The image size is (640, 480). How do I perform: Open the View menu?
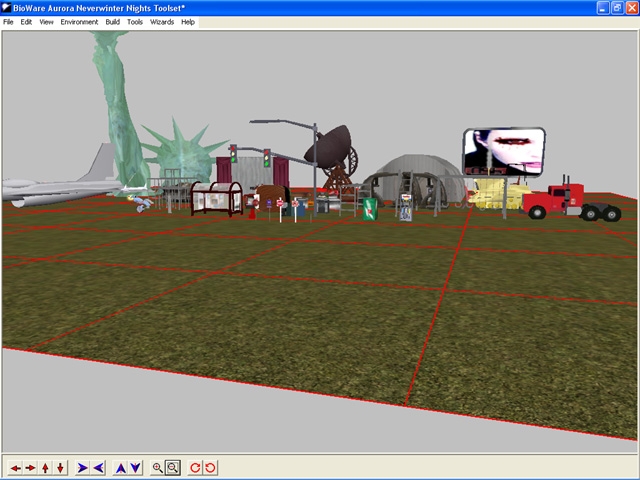(46, 22)
